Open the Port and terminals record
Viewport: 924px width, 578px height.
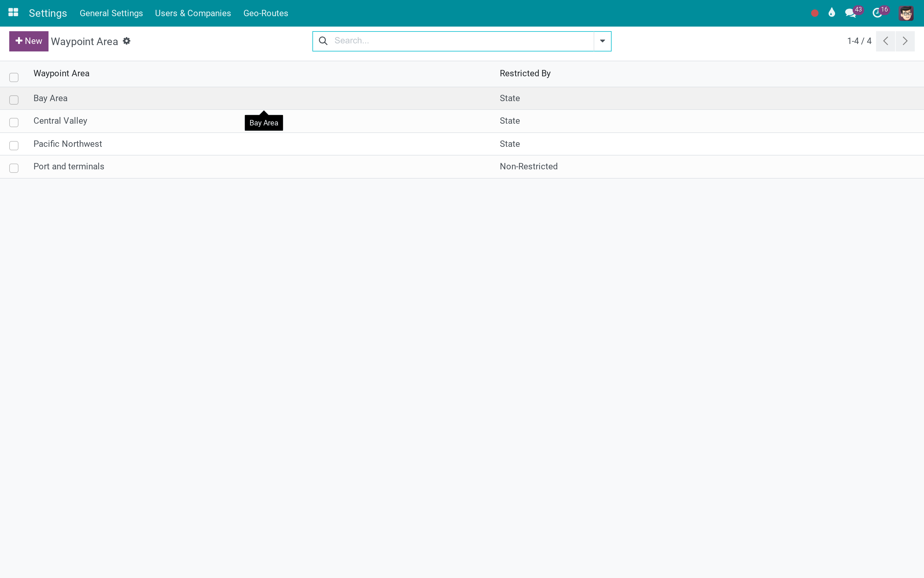tap(69, 166)
